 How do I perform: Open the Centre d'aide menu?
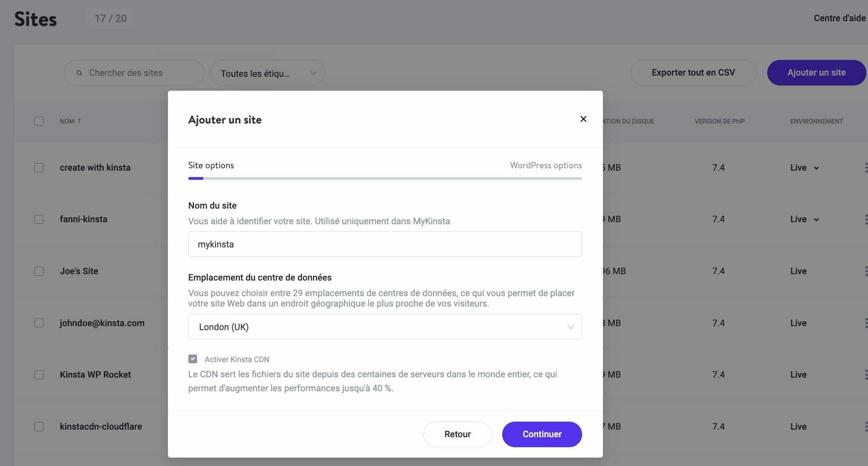tap(840, 18)
